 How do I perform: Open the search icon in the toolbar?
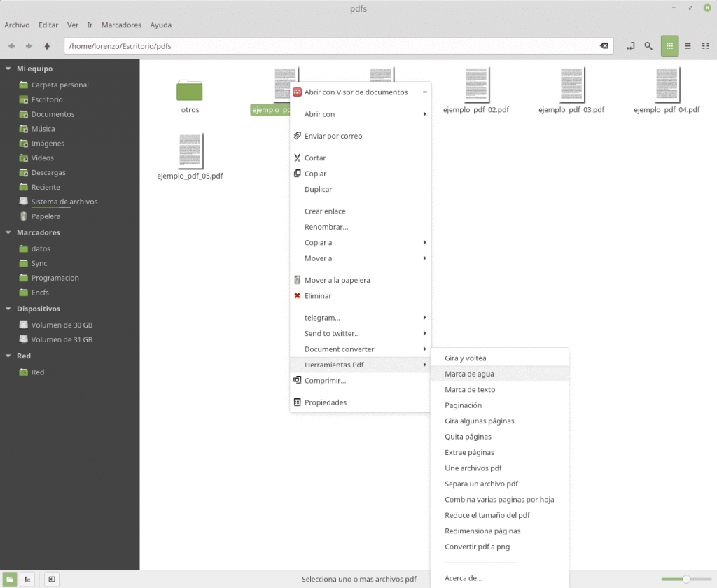(648, 45)
